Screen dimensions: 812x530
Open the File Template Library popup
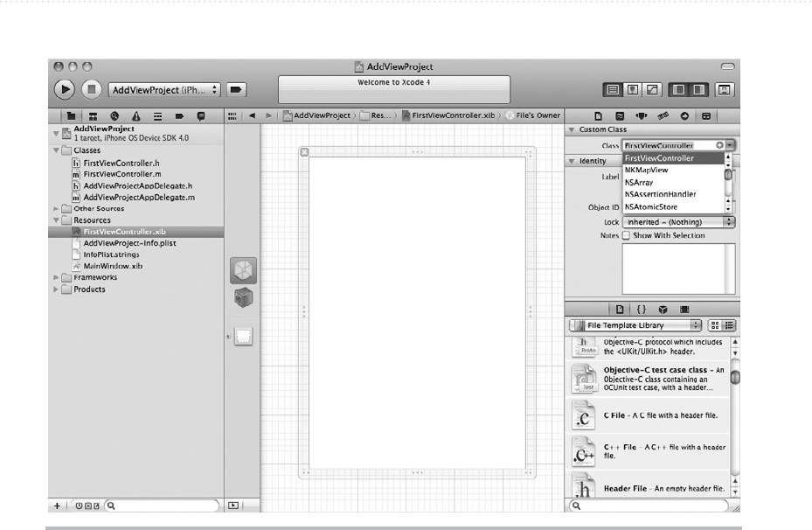[x=635, y=325]
